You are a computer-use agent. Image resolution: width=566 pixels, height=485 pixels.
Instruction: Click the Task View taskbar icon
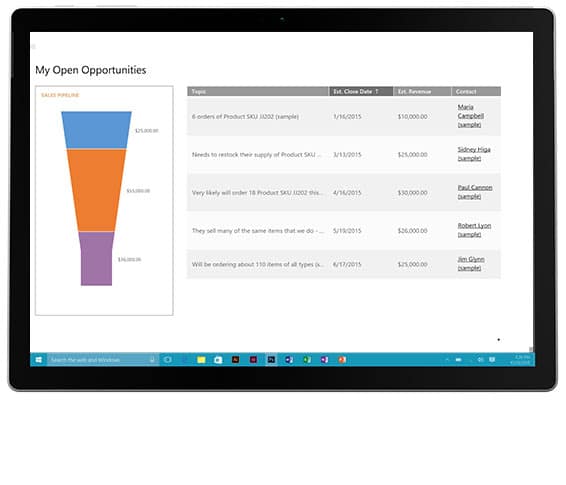point(168,360)
